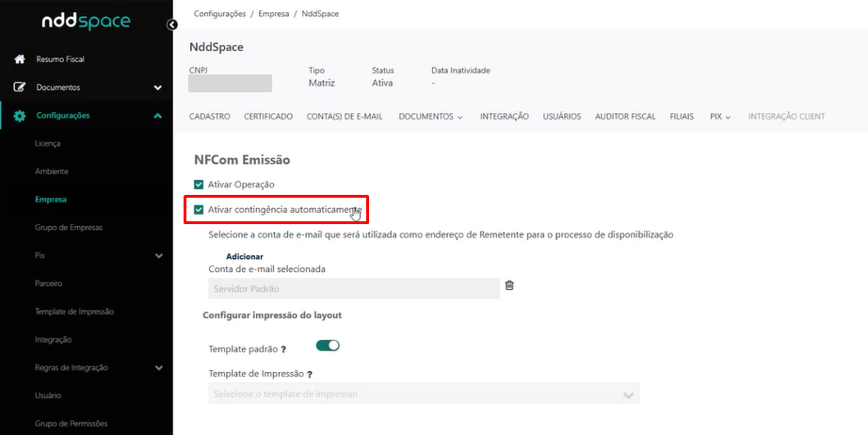Click the Template de Impressão help question mark

click(x=310, y=375)
